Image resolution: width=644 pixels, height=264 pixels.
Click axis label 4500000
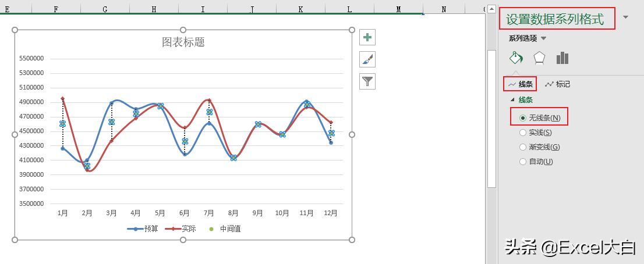(31, 131)
